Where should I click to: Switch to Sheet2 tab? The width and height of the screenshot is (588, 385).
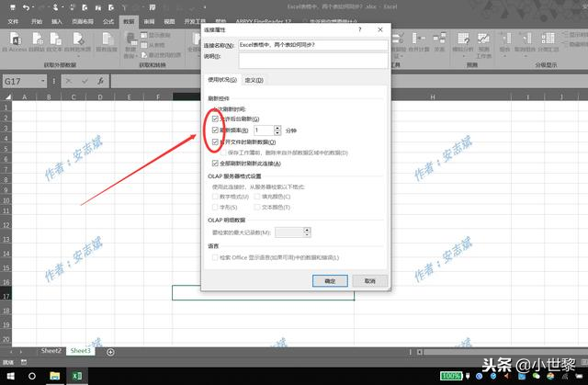(x=51, y=351)
